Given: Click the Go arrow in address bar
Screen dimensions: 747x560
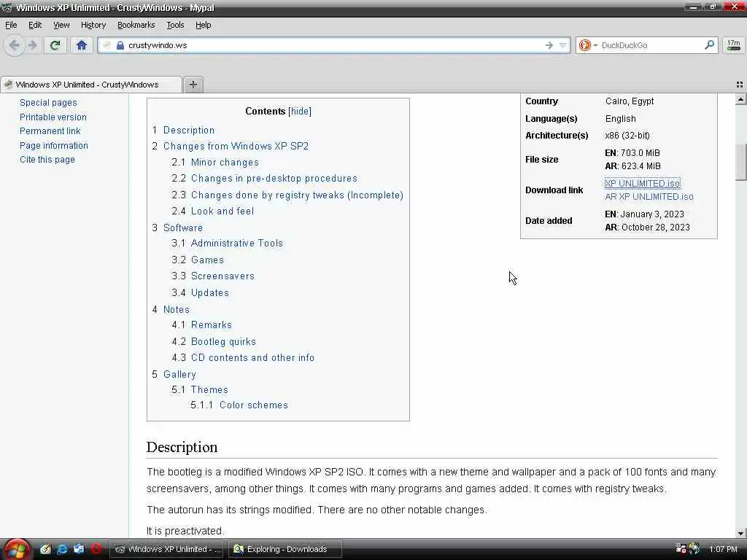Looking at the screenshot, I should pyautogui.click(x=549, y=45).
